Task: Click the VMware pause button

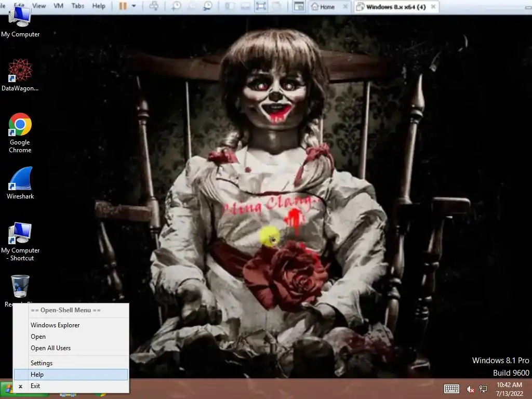Action: pos(123,6)
